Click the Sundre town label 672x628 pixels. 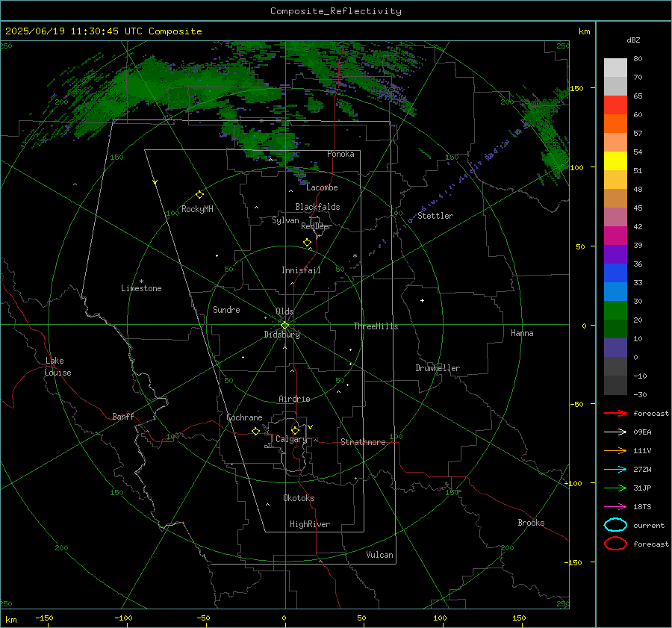tap(226, 309)
